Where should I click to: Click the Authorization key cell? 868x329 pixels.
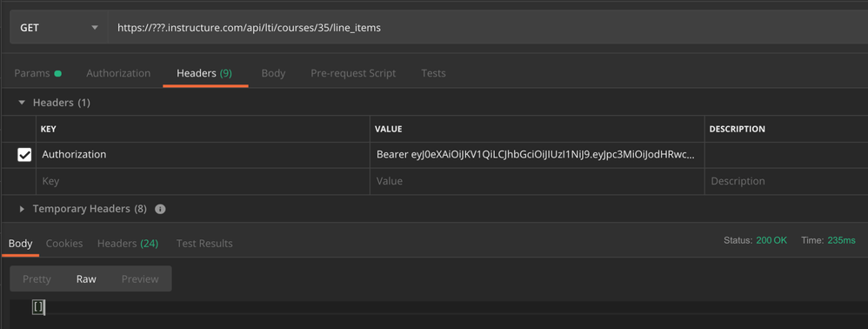(204, 155)
